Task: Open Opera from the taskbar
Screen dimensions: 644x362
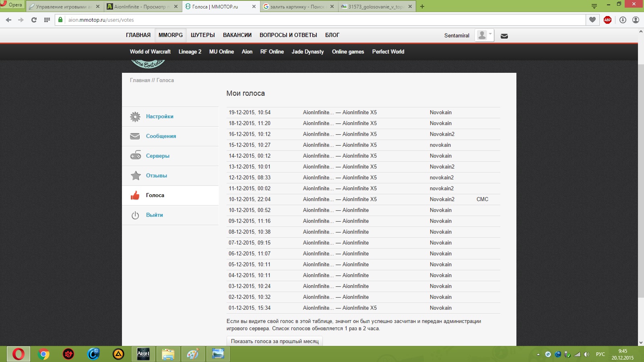Action: [x=18, y=354]
